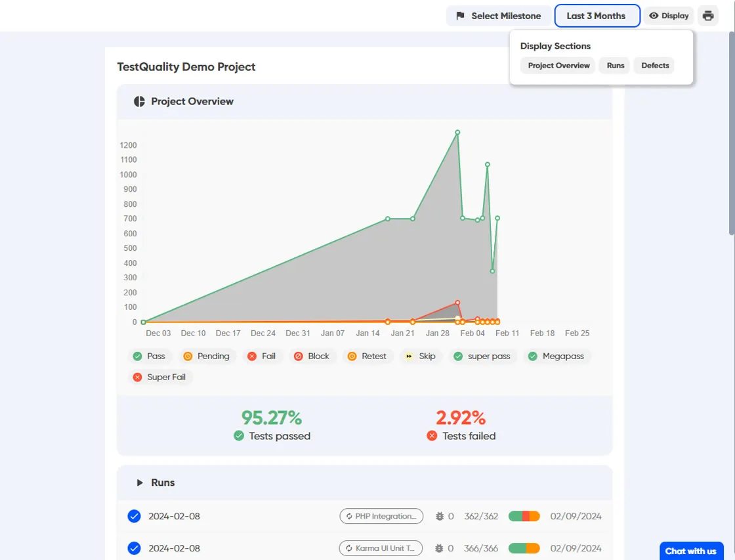Expand the Runs section triangle
This screenshot has height=560, width=735.
tap(139, 483)
